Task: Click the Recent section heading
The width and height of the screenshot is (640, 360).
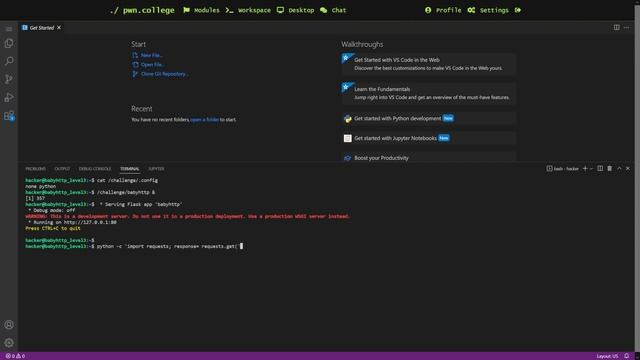Action: click(x=142, y=109)
